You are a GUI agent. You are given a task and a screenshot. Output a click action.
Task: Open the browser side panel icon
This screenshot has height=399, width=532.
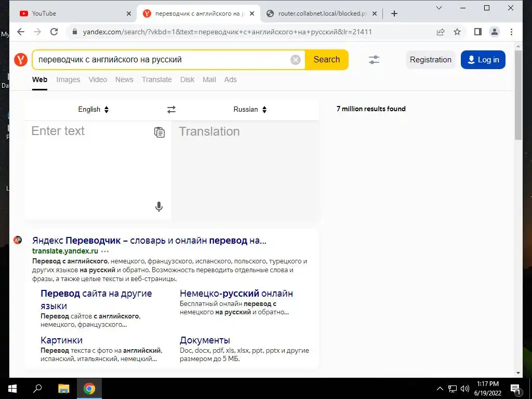[x=478, y=32]
